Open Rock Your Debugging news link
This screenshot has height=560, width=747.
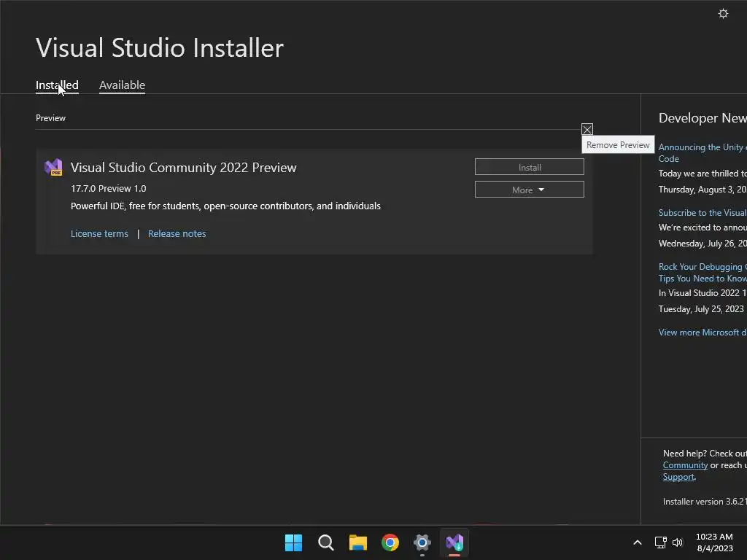click(703, 273)
